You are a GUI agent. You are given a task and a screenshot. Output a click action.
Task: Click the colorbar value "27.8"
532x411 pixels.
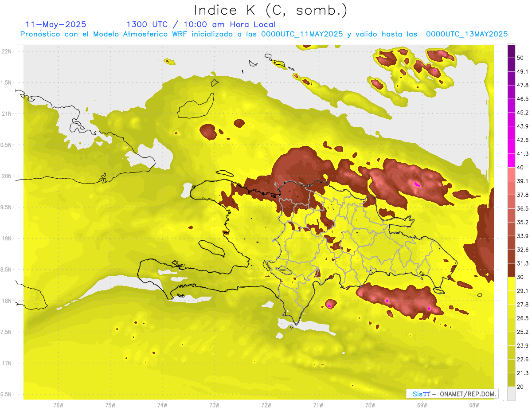522,305
